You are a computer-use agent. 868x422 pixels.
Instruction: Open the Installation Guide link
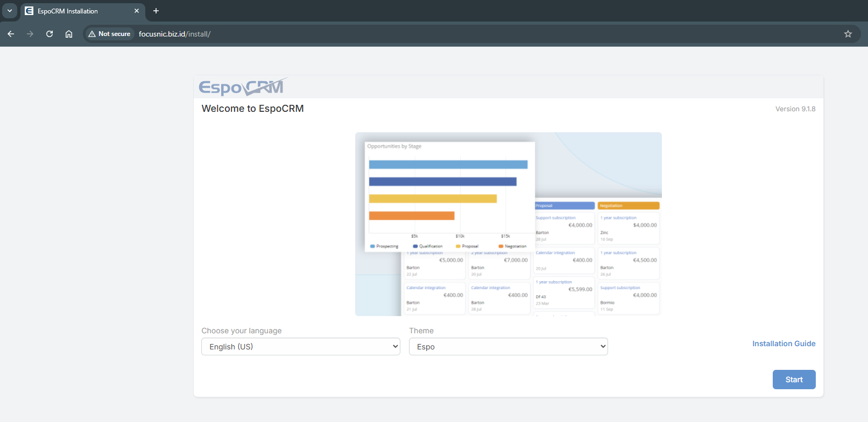[x=784, y=344]
